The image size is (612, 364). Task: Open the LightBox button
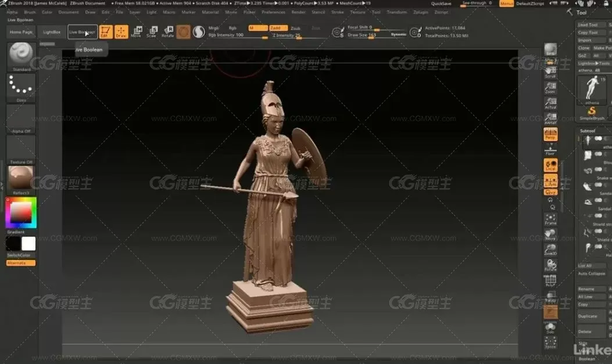pos(52,32)
